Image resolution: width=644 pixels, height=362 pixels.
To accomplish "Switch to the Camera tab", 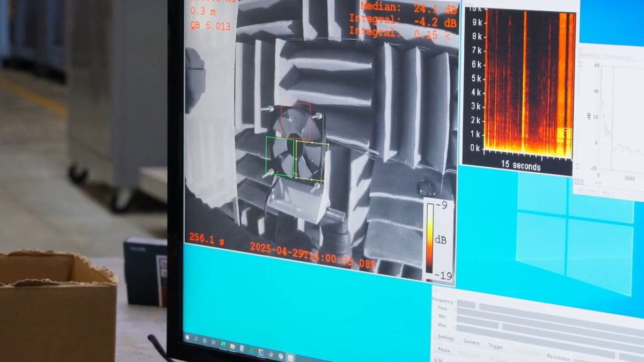I will click(x=471, y=342).
